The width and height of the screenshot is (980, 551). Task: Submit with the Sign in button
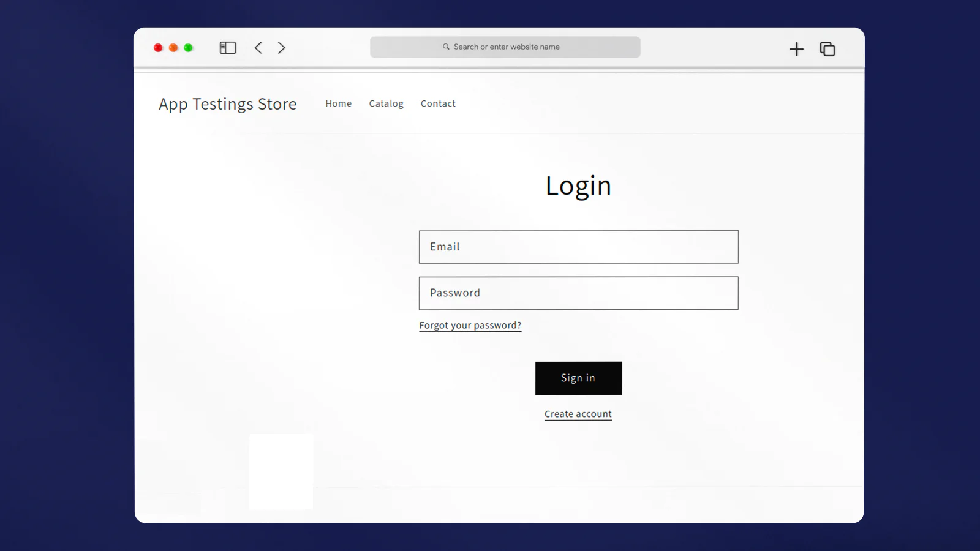[579, 378]
